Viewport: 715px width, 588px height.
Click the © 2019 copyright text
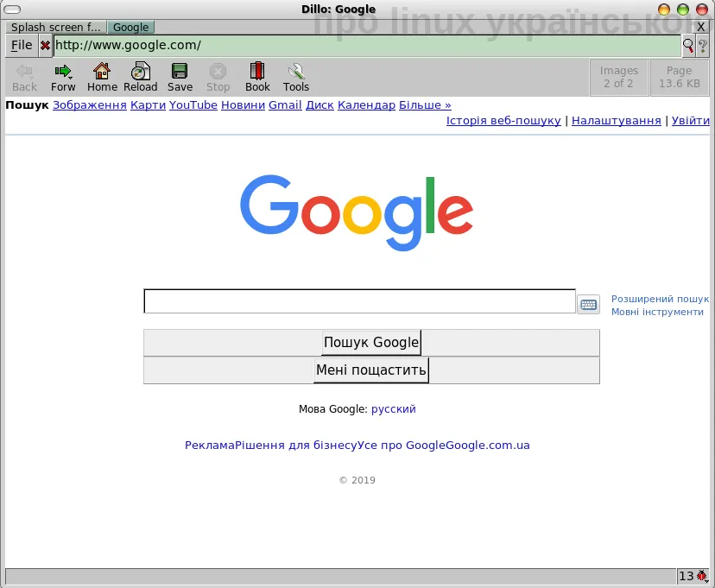click(x=357, y=480)
